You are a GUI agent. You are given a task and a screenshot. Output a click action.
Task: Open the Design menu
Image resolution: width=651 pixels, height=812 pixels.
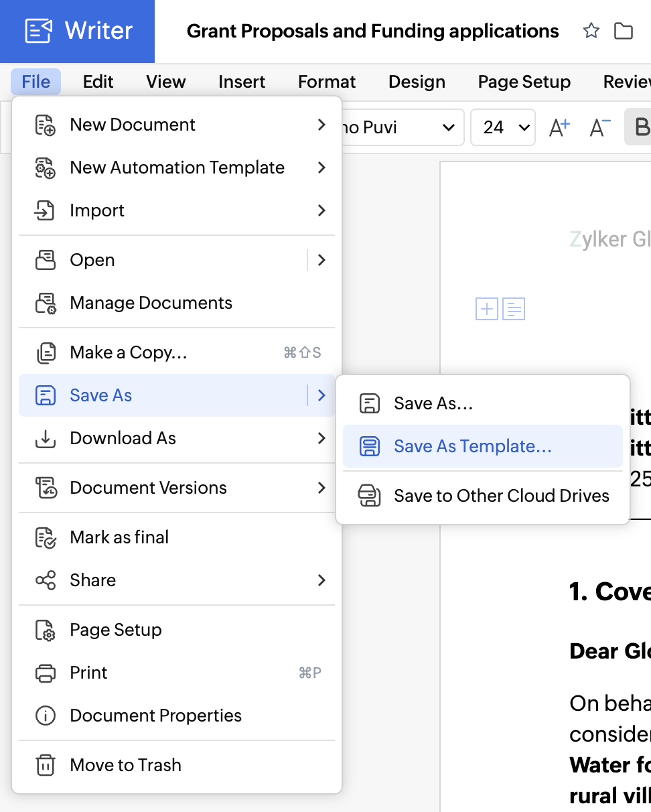[417, 82]
